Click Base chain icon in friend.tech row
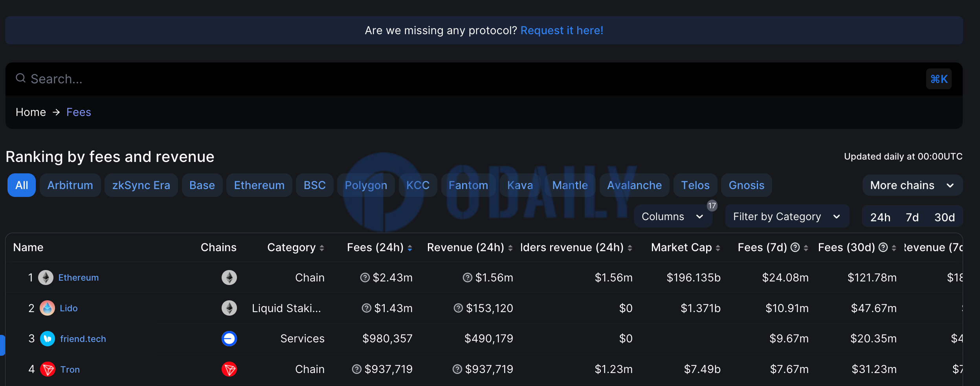 (x=229, y=338)
